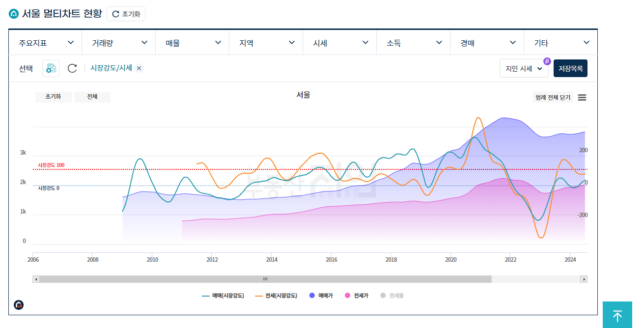Click the 범례 전체 닫기 button
Image resolution: width=644 pixels, height=328 pixels.
[x=553, y=97]
